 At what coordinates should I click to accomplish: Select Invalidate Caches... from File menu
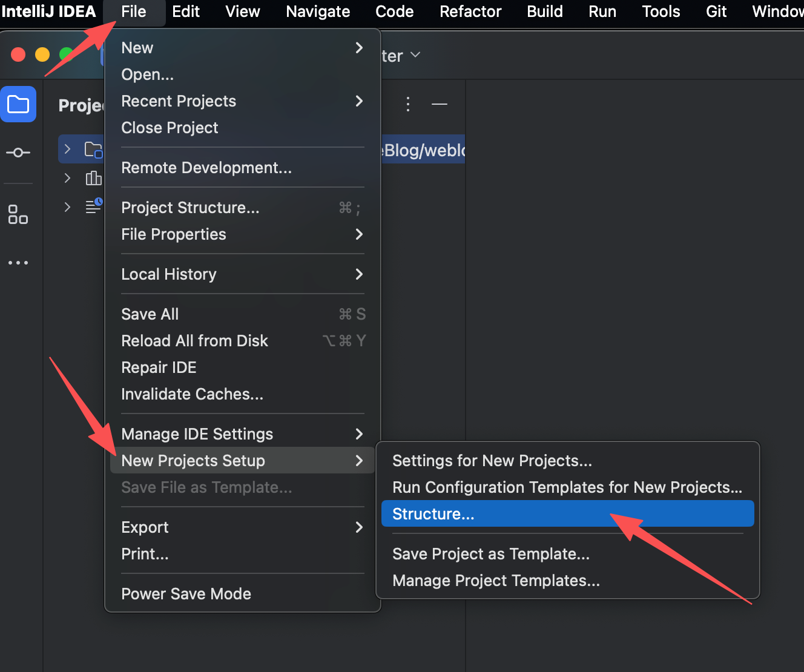coord(192,394)
